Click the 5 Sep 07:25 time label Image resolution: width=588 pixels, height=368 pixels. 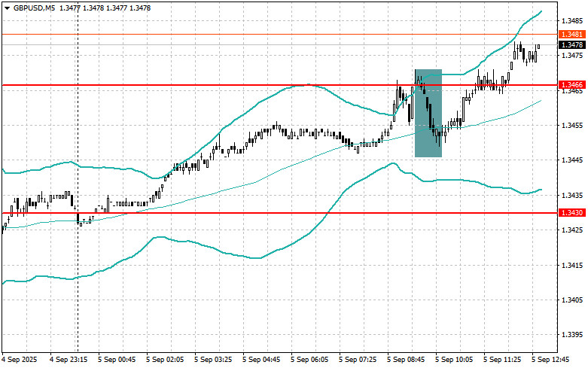pos(358,360)
